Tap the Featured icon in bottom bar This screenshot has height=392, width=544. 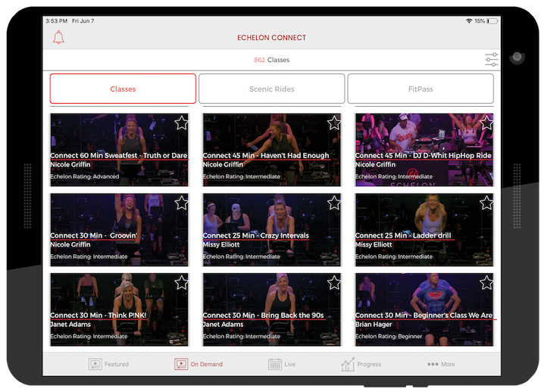[95, 364]
